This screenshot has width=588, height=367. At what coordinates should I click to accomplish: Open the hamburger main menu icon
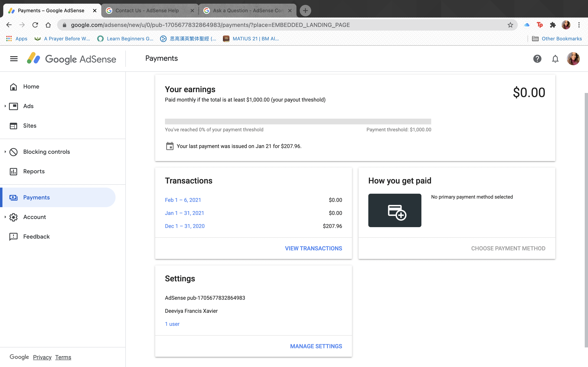[14, 59]
